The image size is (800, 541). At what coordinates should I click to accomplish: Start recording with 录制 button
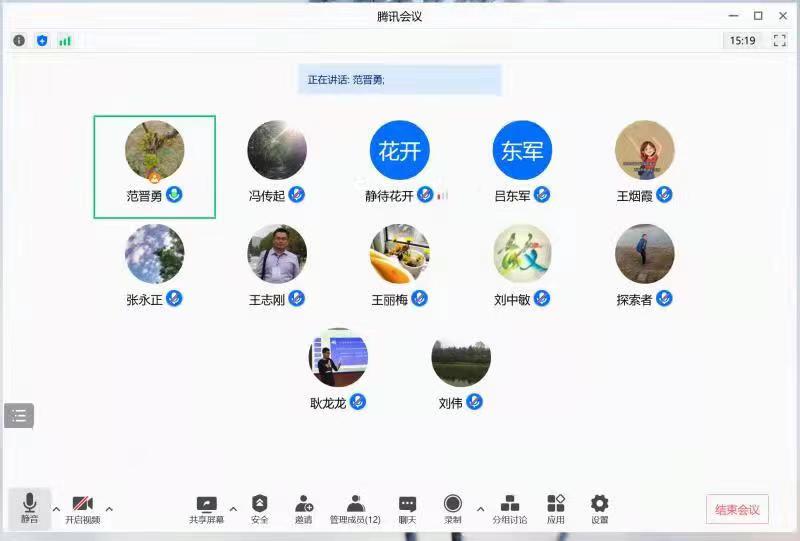tap(453, 508)
